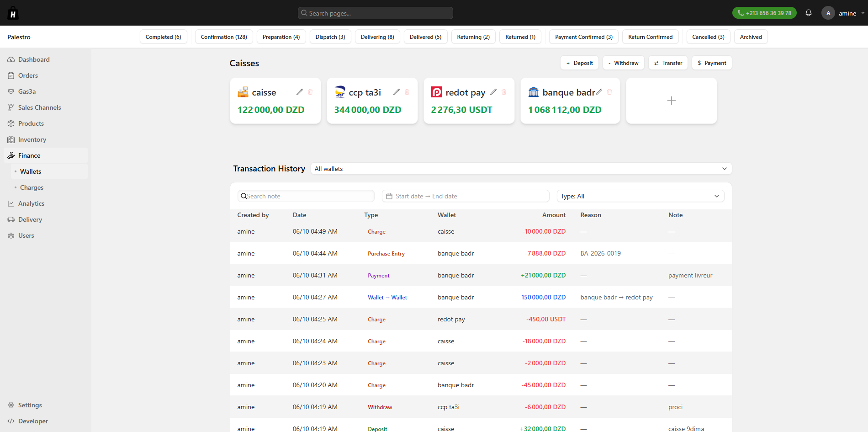The height and width of the screenshot is (432, 868).
Task: Open the amine account menu chevron
Action: [863, 13]
